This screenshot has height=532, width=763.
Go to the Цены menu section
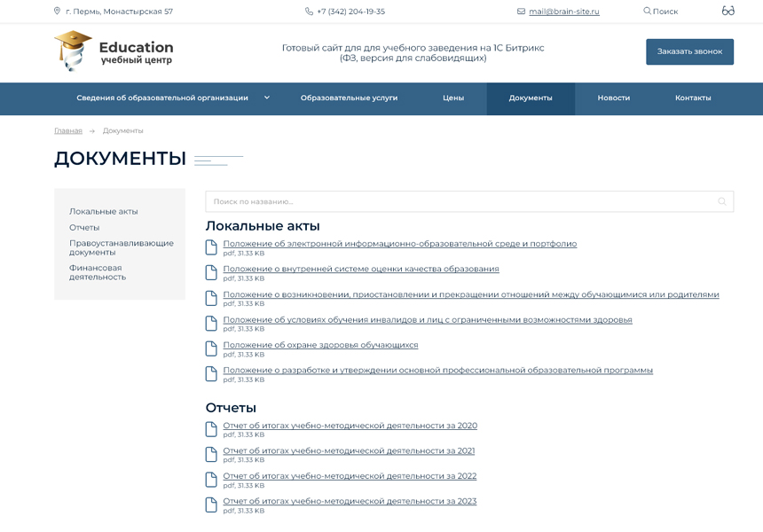click(x=453, y=98)
